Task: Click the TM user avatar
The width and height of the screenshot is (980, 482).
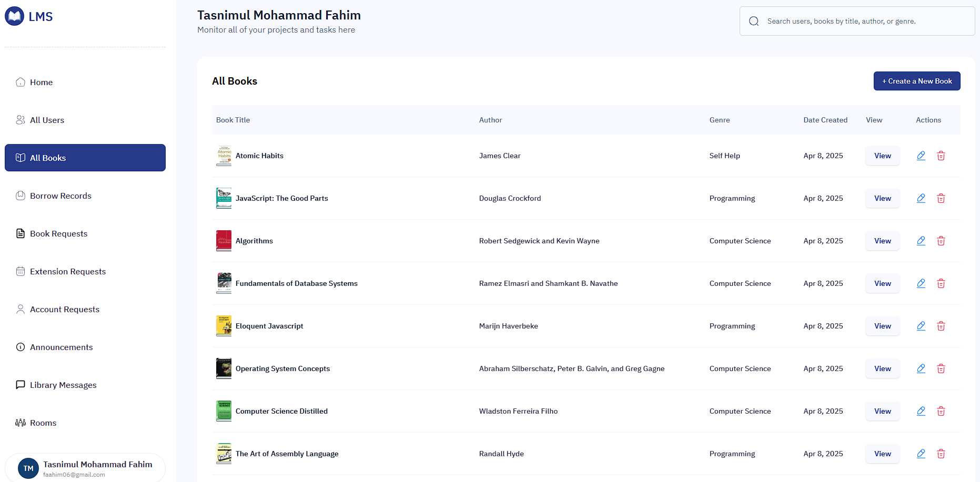Action: click(28, 468)
